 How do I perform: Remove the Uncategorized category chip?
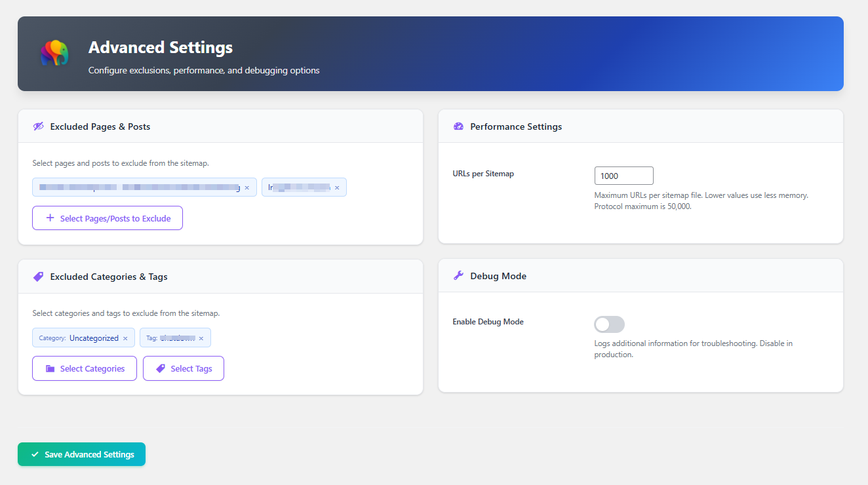point(125,338)
